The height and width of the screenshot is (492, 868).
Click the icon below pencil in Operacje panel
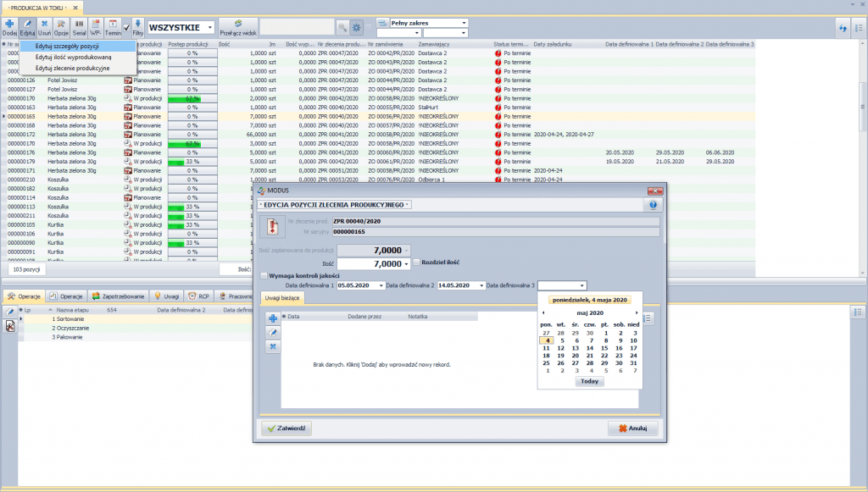[10, 326]
